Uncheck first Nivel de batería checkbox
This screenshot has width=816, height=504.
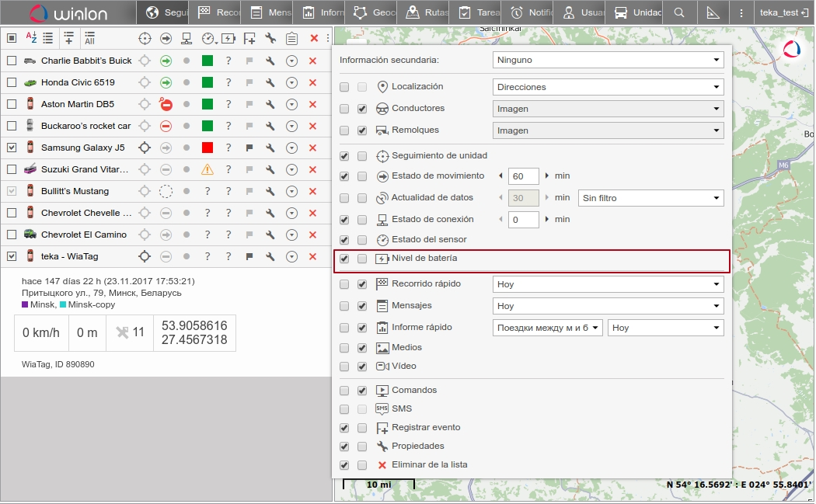[x=344, y=259]
